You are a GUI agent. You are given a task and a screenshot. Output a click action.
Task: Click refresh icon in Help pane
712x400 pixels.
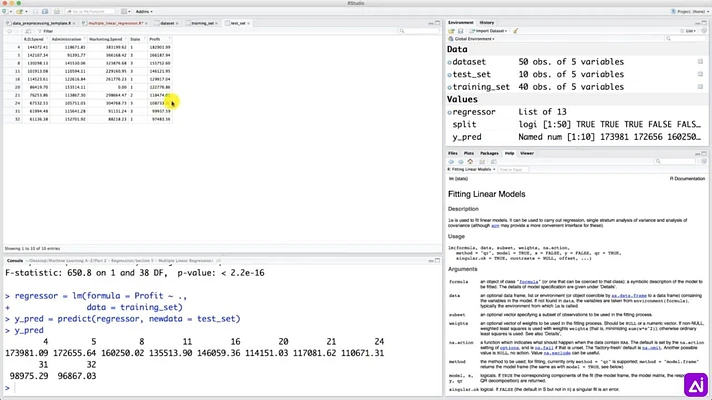[703, 162]
